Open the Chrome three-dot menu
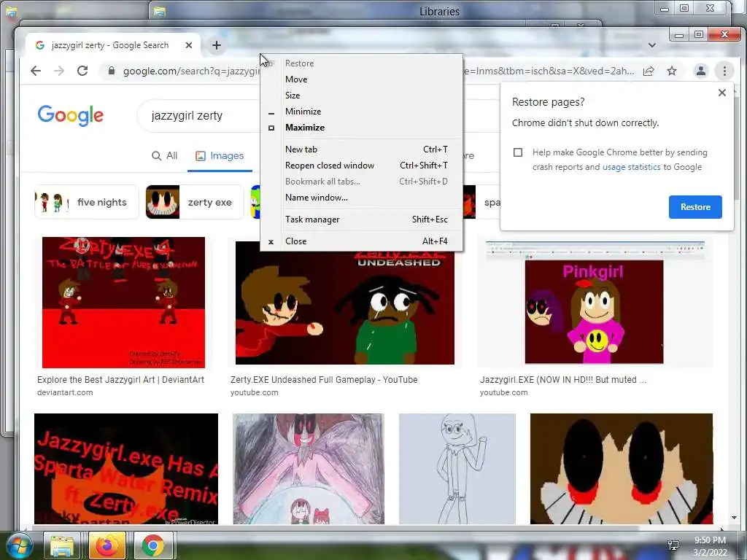Image resolution: width=747 pixels, height=560 pixels. tap(724, 71)
